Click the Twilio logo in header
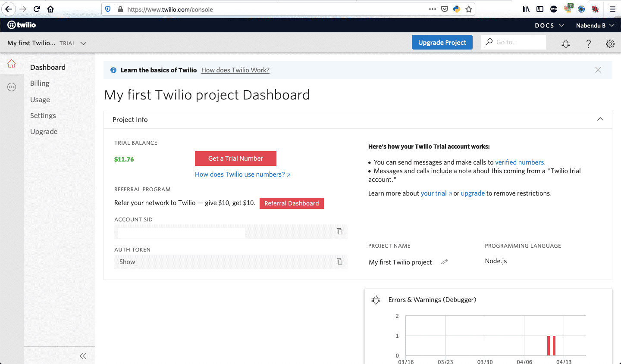Viewport: 621px width, 364px height. pos(22,25)
